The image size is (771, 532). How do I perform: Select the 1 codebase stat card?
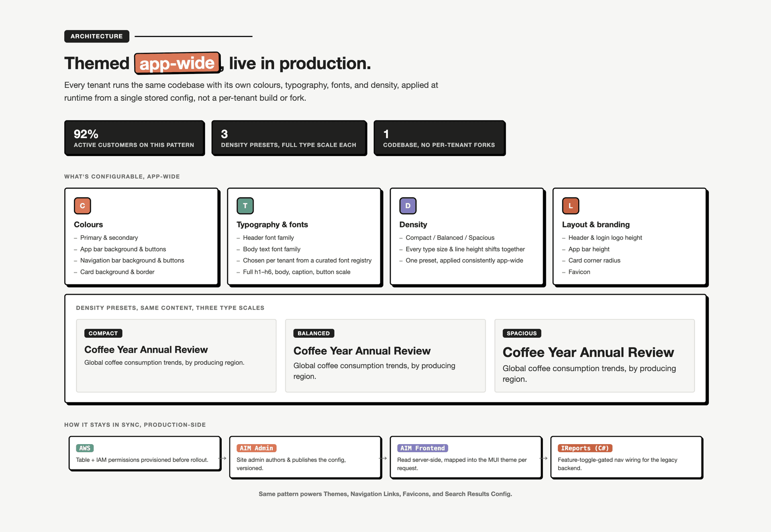click(x=439, y=138)
